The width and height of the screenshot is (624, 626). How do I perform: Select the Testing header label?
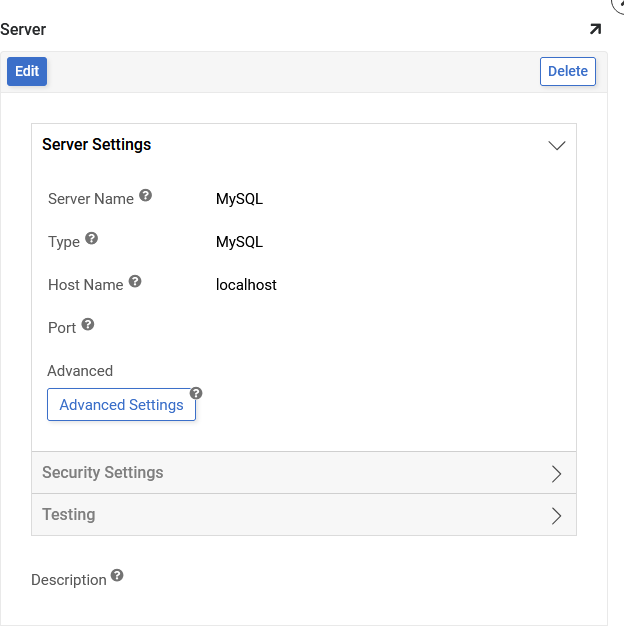pyautogui.click(x=68, y=515)
